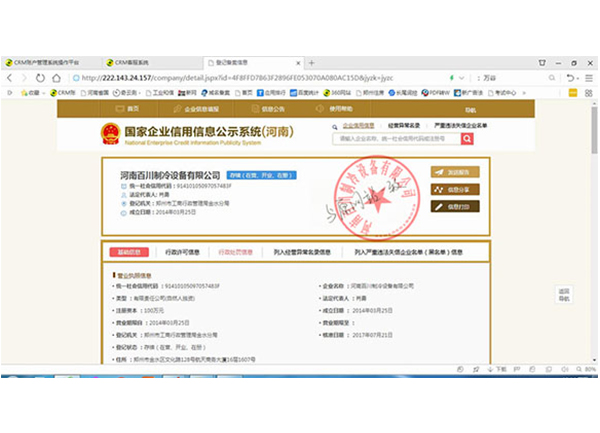Select the 基础信息 tab
The image size is (600, 433).
pyautogui.click(x=130, y=252)
